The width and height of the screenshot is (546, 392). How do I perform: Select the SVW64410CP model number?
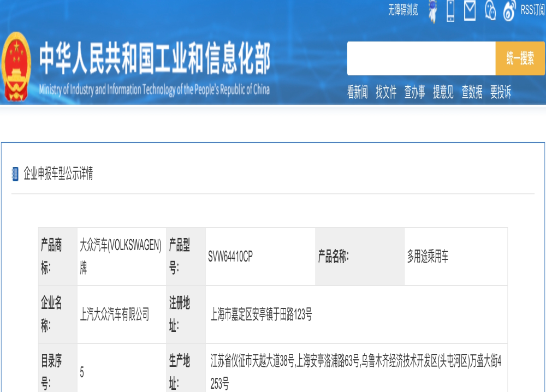click(x=230, y=257)
